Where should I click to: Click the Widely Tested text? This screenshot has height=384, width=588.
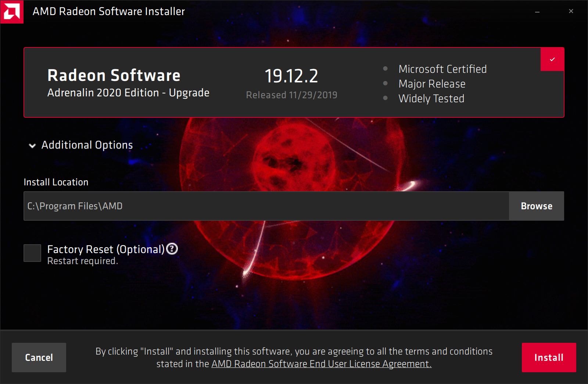tap(431, 99)
